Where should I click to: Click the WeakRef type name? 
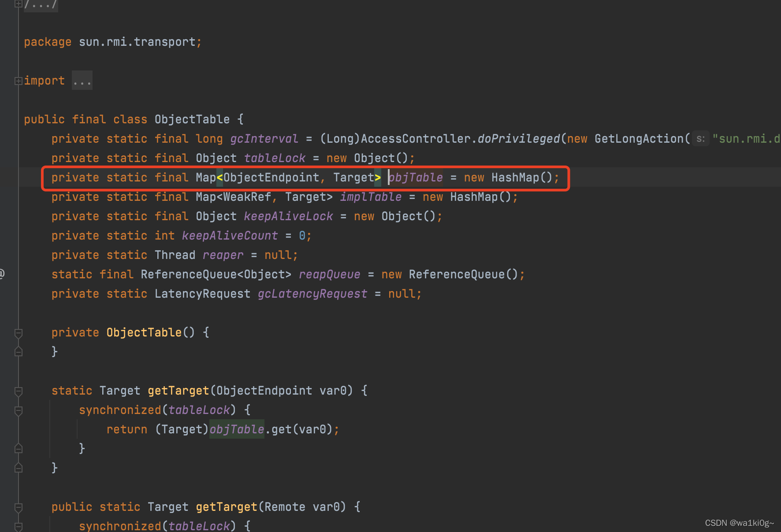[247, 197]
